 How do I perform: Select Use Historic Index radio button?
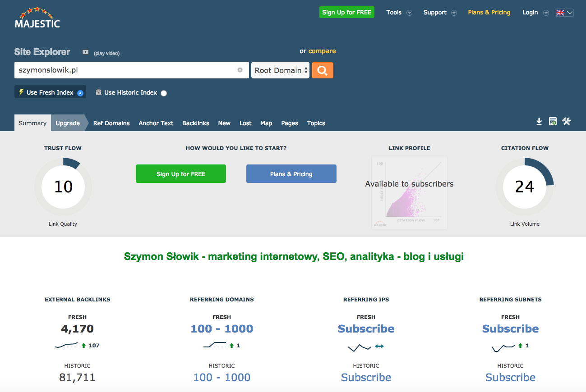click(164, 93)
